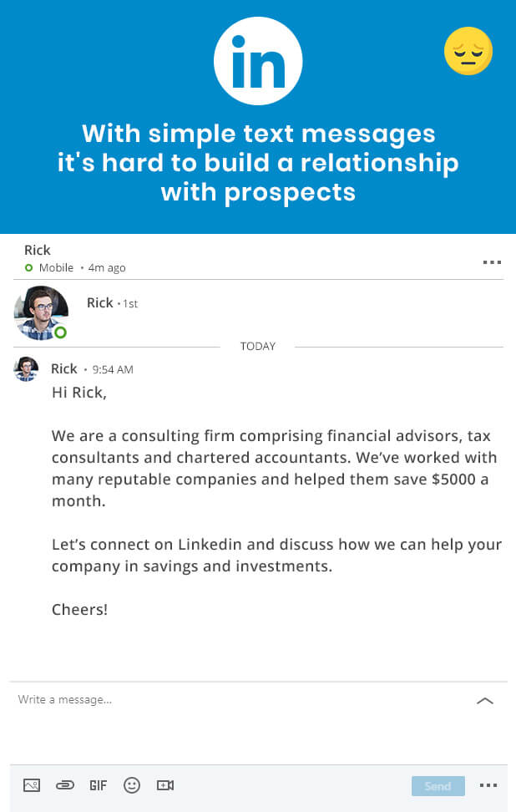Click the sad face emoji
The height and width of the screenshot is (812, 516).
tap(468, 51)
